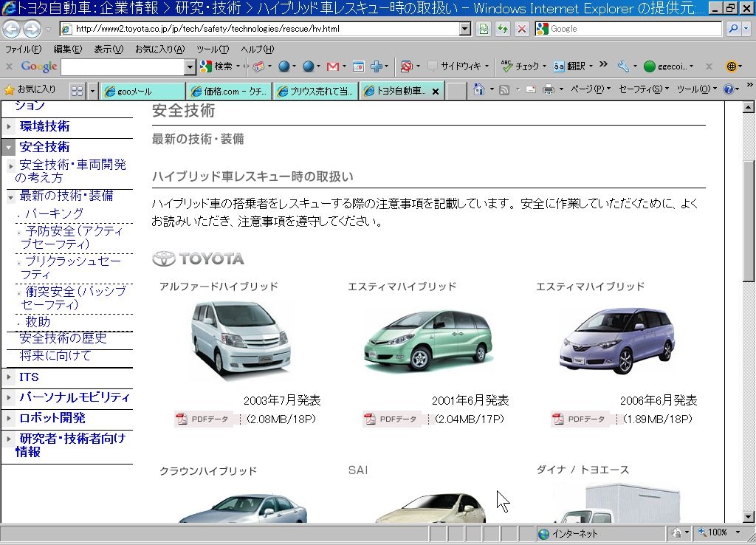Click the 安全技術の歴史 link
Image resolution: width=756 pixels, height=545 pixels.
pyautogui.click(x=63, y=337)
